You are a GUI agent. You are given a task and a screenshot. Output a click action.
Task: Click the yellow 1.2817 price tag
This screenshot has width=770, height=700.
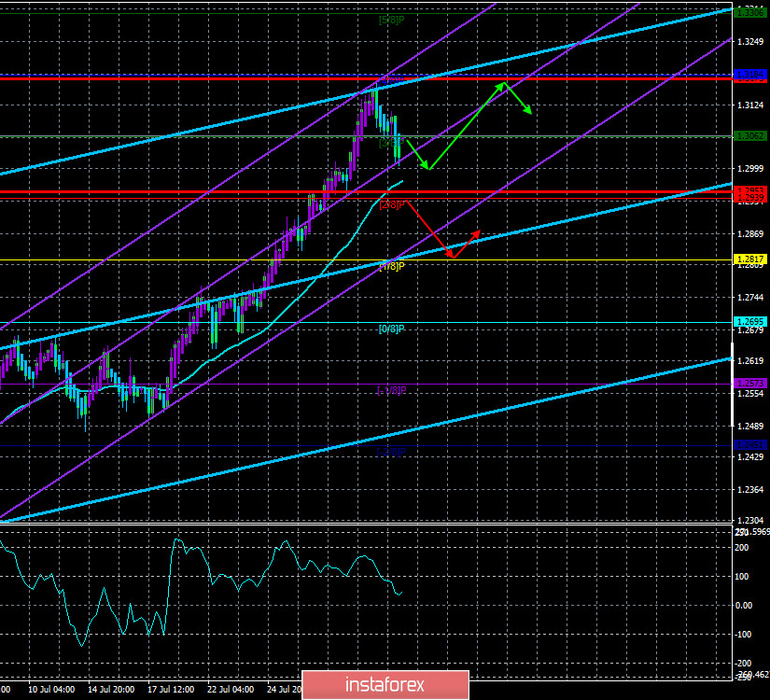pos(750,259)
